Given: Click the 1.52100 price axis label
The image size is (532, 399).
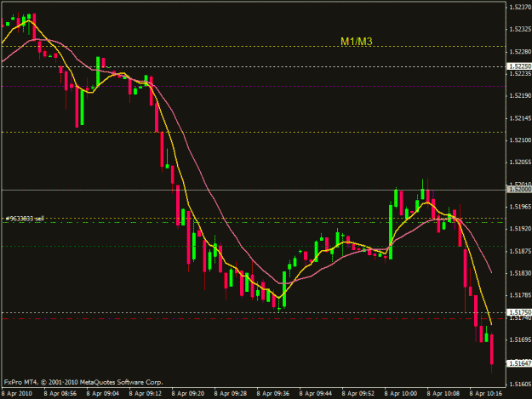Looking at the screenshot, I should [520, 140].
